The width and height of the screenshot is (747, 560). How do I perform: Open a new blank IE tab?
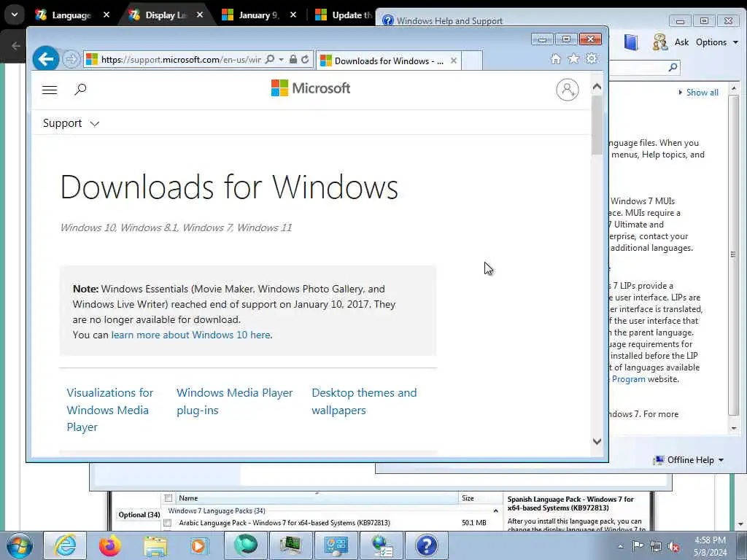point(472,61)
